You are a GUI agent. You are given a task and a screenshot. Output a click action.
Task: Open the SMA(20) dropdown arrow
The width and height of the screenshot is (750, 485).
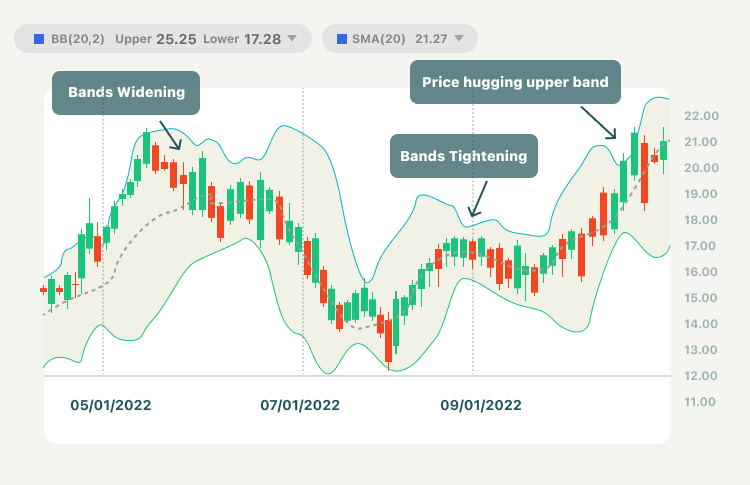coord(459,39)
